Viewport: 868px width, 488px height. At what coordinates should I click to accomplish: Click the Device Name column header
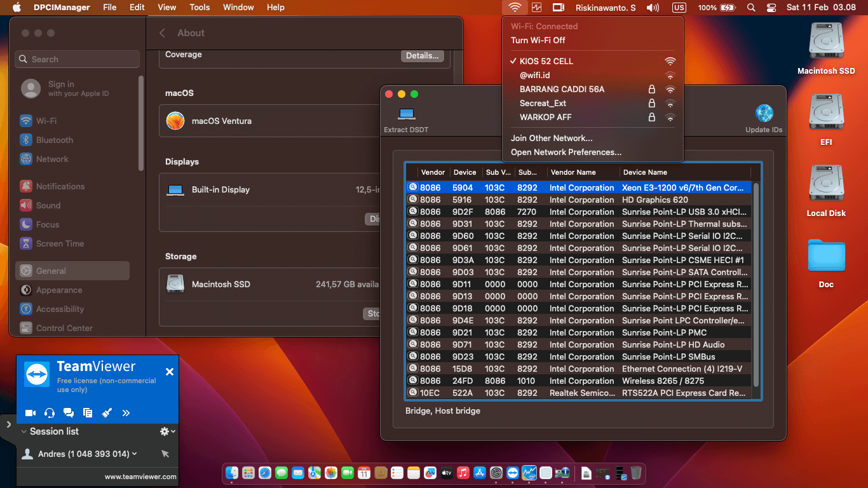(685, 172)
